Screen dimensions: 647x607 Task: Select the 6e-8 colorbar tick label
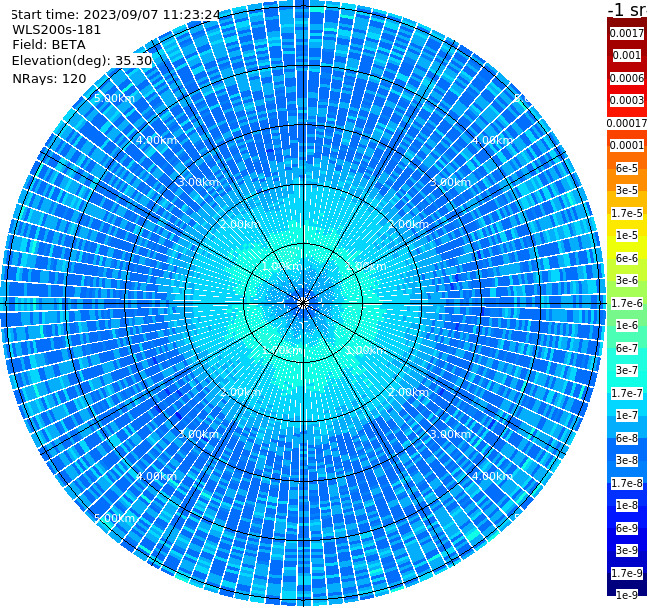(x=627, y=438)
